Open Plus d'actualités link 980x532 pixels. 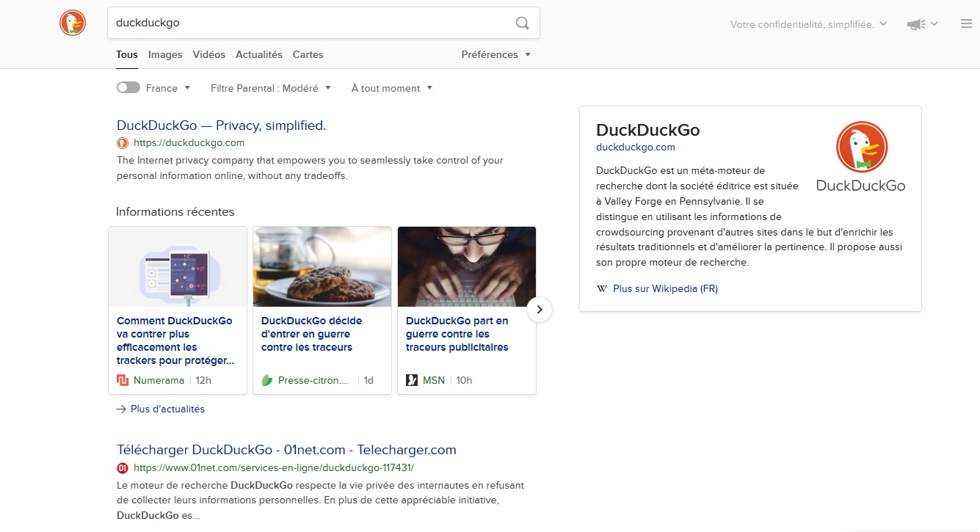point(167,409)
